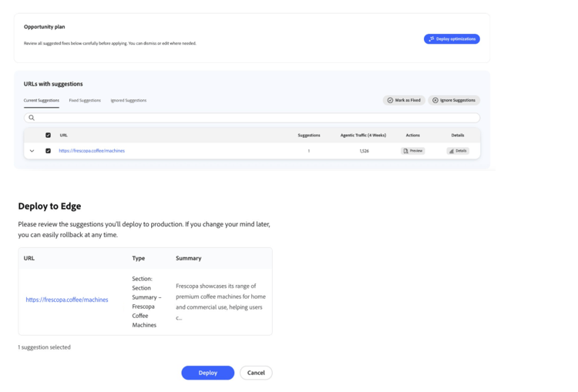Open the frescopa.coffee/machines link in table

(x=92, y=151)
